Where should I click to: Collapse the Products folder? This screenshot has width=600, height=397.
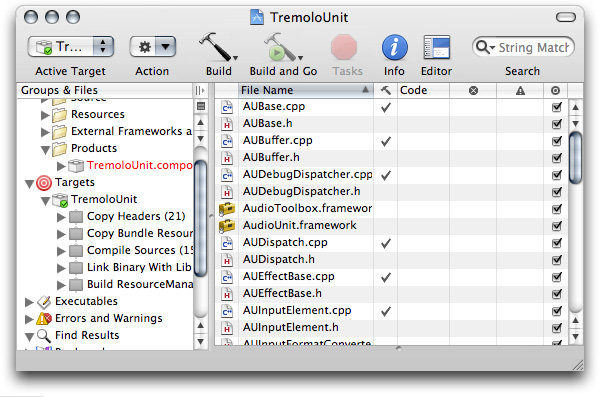pyautogui.click(x=45, y=149)
